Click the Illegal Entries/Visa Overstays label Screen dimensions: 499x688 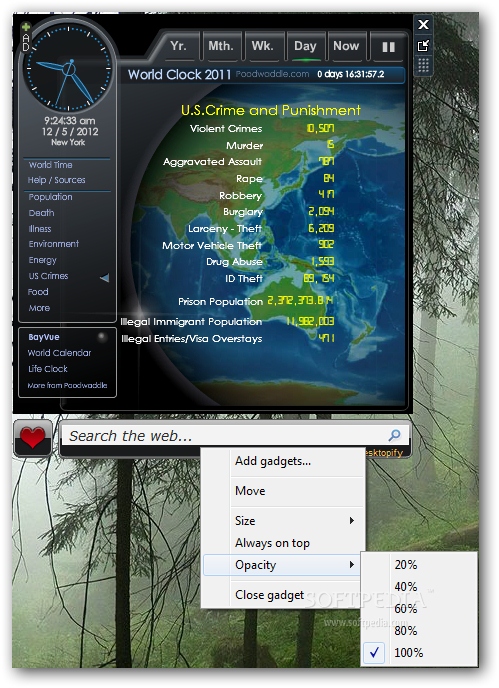click(192, 339)
